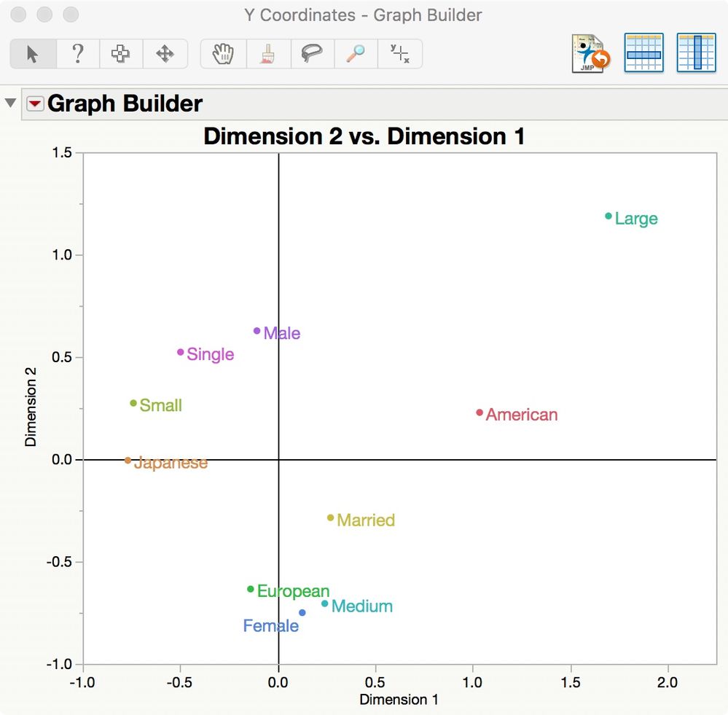
Task: Pick the four-arrow scroller tool
Action: 165,54
